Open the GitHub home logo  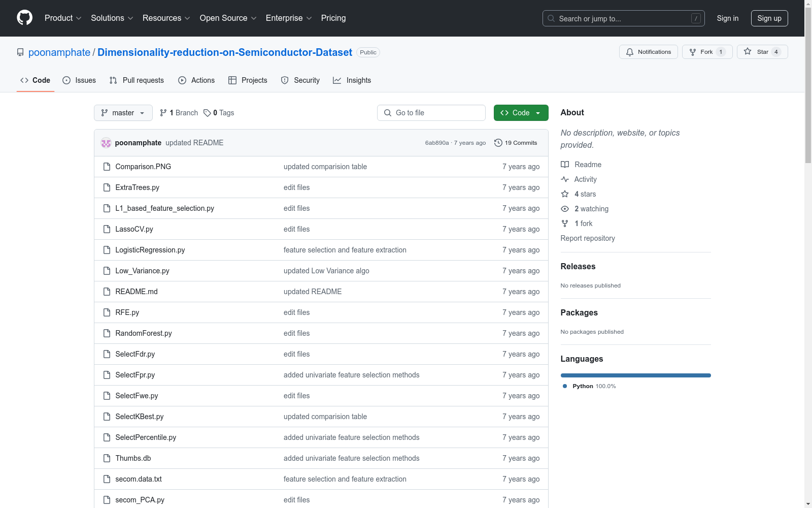point(24,18)
